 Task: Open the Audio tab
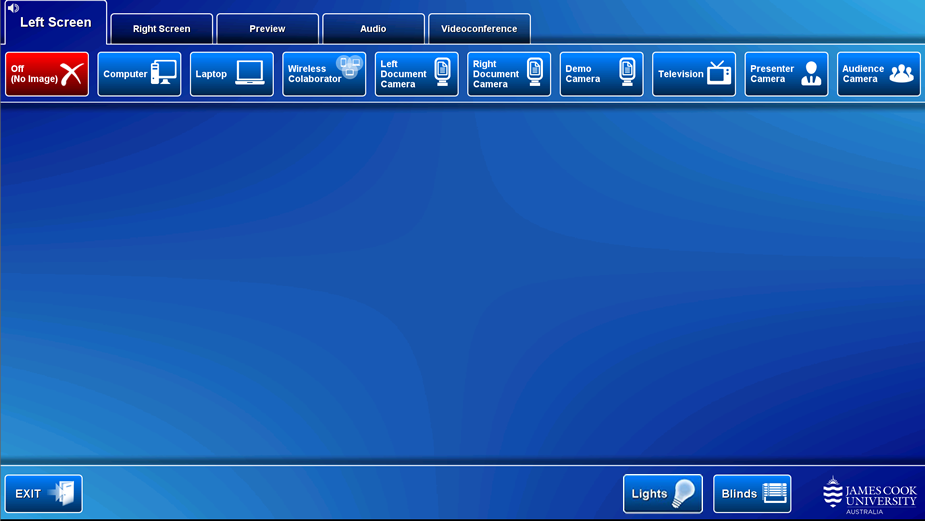373,29
